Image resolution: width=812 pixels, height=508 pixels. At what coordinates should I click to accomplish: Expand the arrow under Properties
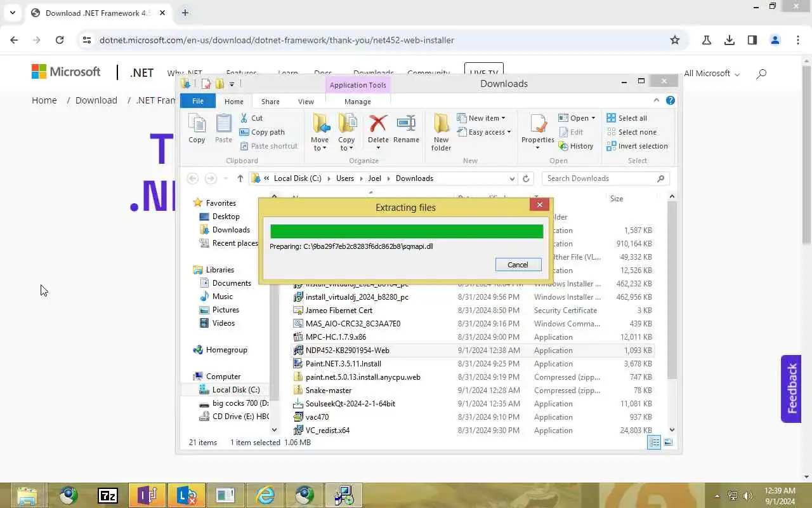point(538,148)
